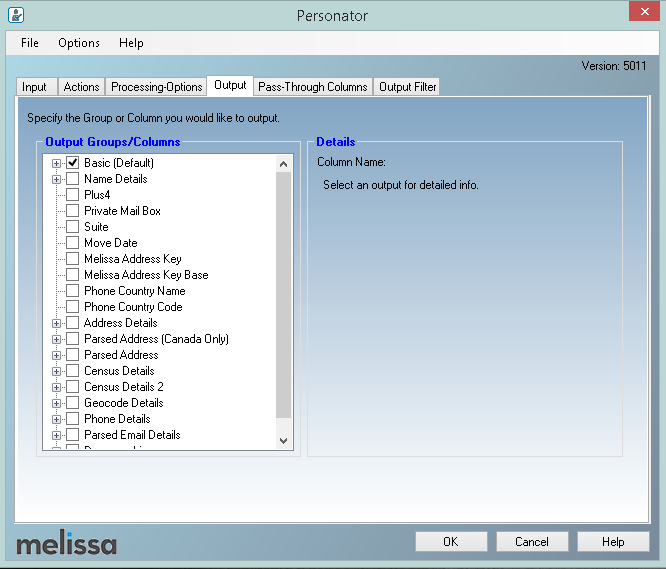Open the Options menu
Viewport: 666px width, 569px height.
point(79,43)
